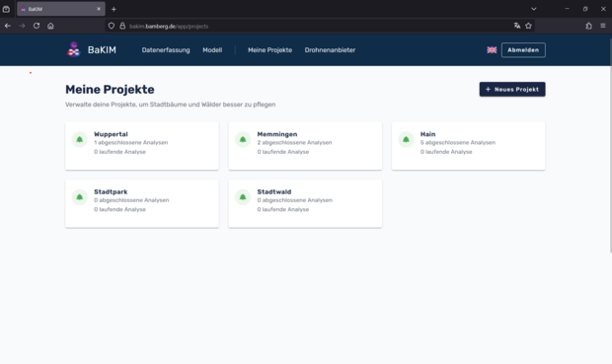
Task: Click '1 abgeschlossene Analysen' on Wuppertal card
Action: pos(130,143)
